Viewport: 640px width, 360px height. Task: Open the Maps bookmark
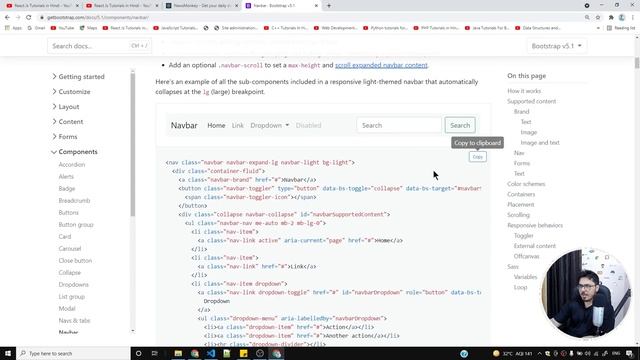(89, 28)
